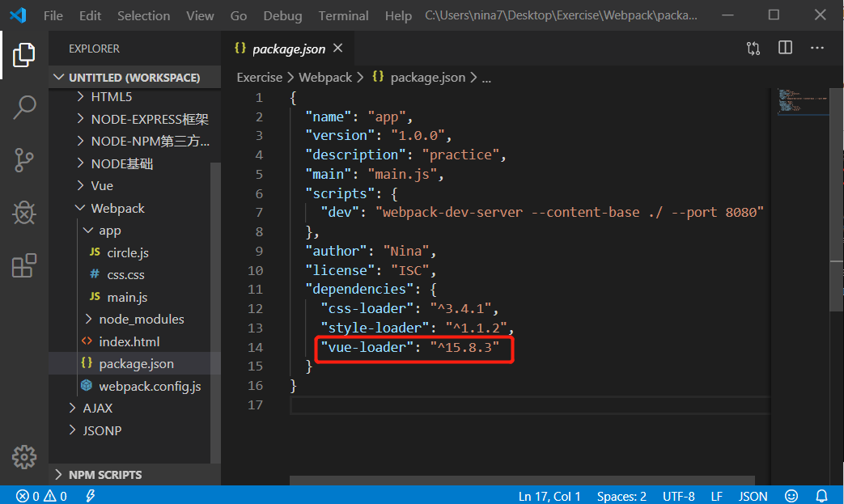Image resolution: width=844 pixels, height=504 pixels.
Task: Change encoding via UTF-8 status item
Action: pos(678,496)
